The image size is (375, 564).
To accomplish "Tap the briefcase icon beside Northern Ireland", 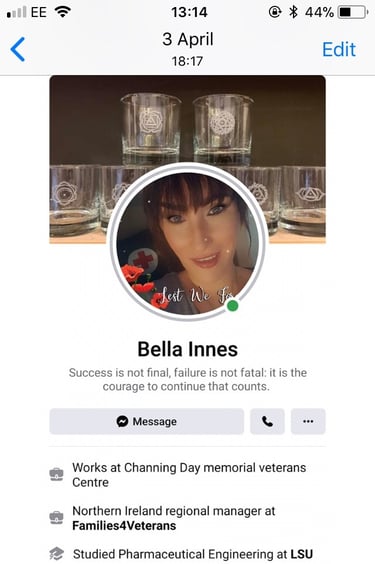I will (x=56, y=518).
